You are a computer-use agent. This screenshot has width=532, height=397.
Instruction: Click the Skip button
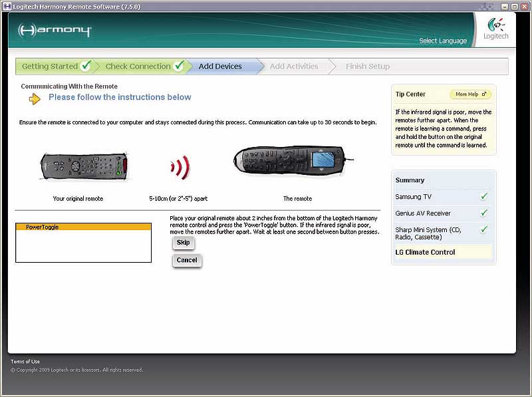pos(184,243)
